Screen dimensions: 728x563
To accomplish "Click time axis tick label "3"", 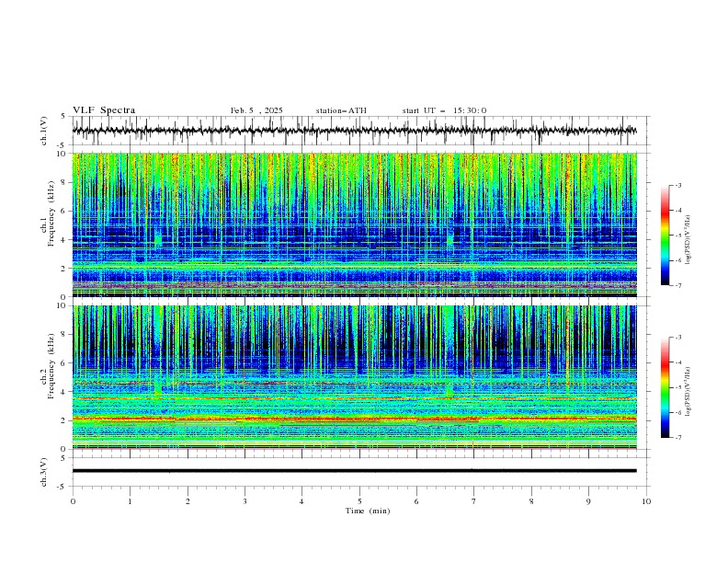I will click(245, 501).
